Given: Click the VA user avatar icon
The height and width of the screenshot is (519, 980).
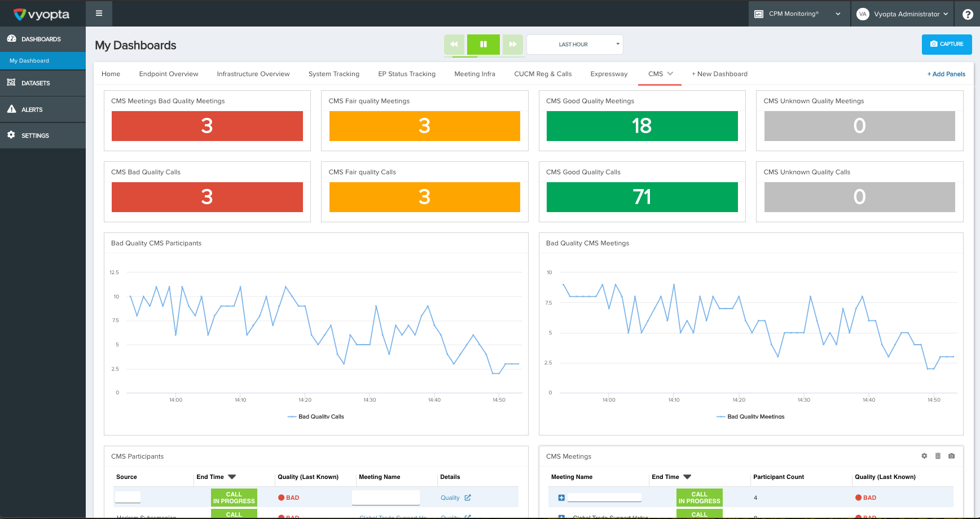Looking at the screenshot, I should (863, 14).
